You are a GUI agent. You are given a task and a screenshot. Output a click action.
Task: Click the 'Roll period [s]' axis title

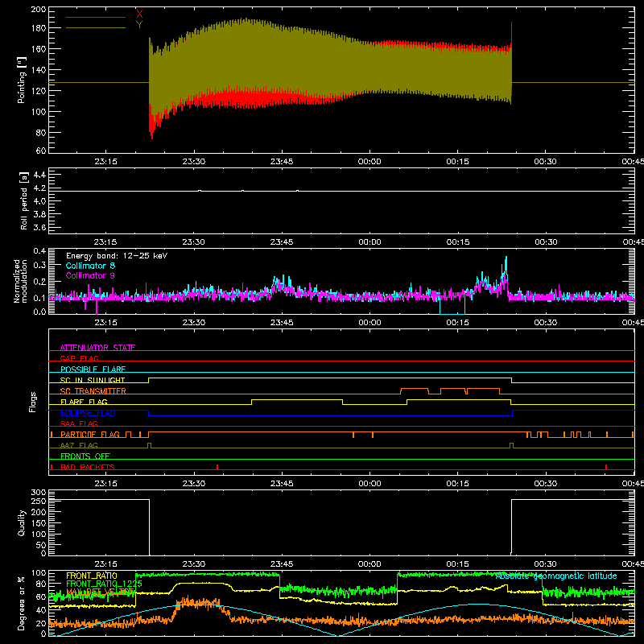pos(23,200)
